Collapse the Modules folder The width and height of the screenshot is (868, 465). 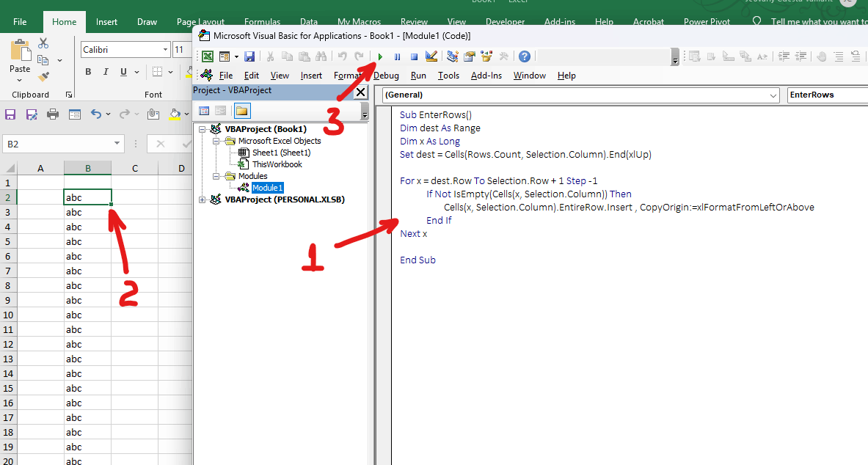[x=216, y=176]
